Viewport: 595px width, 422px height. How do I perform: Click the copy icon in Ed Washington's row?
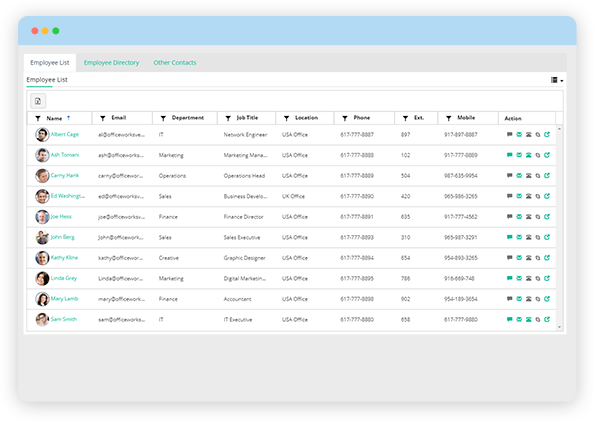tap(538, 196)
